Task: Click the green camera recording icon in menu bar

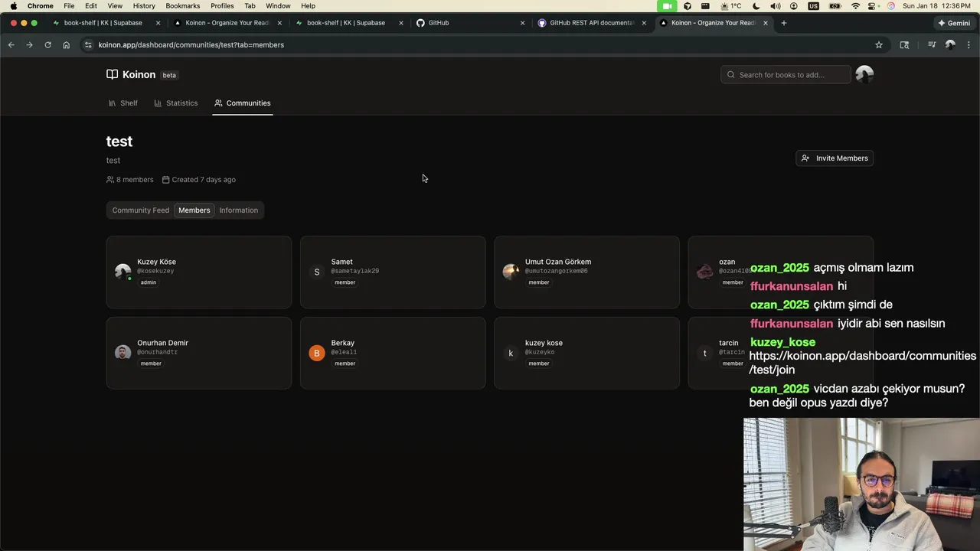Action: coord(668,5)
